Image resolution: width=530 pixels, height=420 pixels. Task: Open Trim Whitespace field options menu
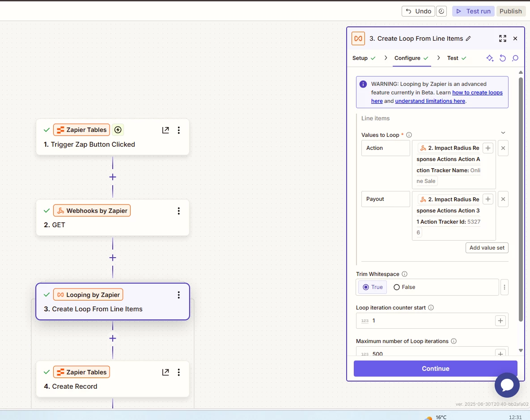[505, 287]
